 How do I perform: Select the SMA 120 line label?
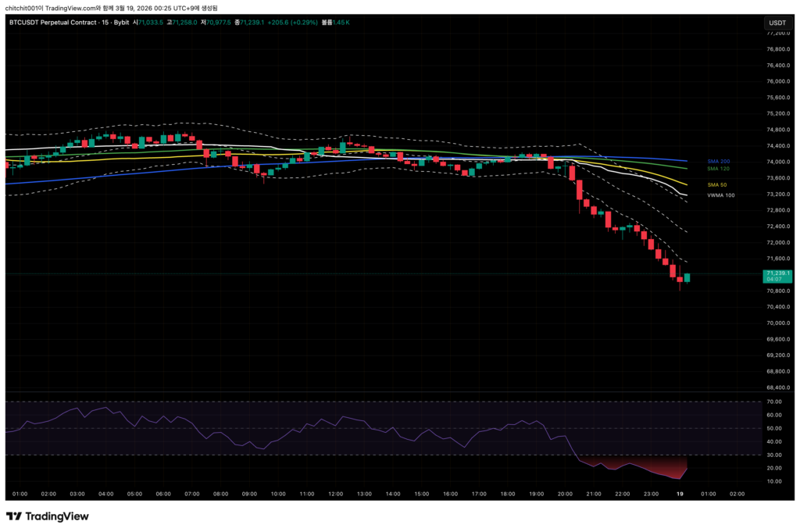(717, 168)
